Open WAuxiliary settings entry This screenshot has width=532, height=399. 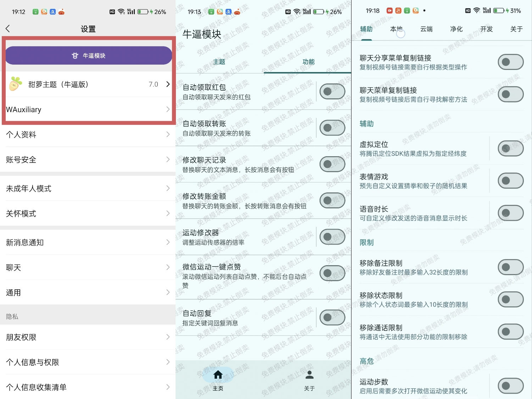(89, 109)
